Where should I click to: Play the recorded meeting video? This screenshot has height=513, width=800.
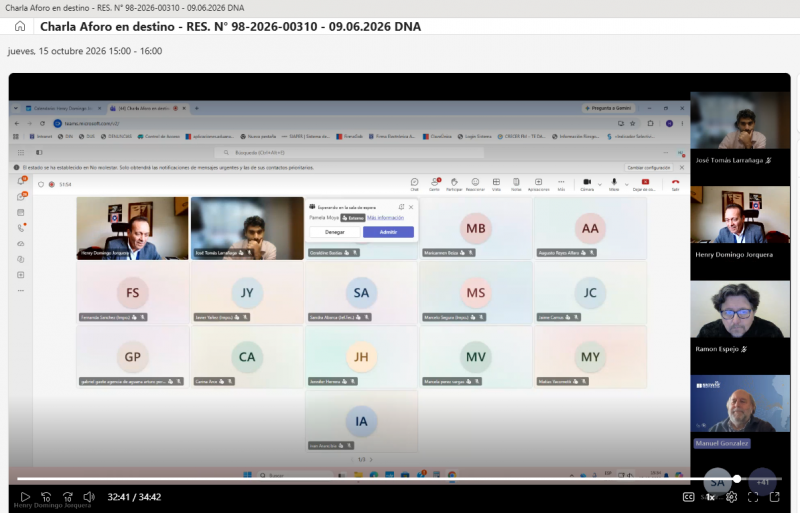coord(25,497)
